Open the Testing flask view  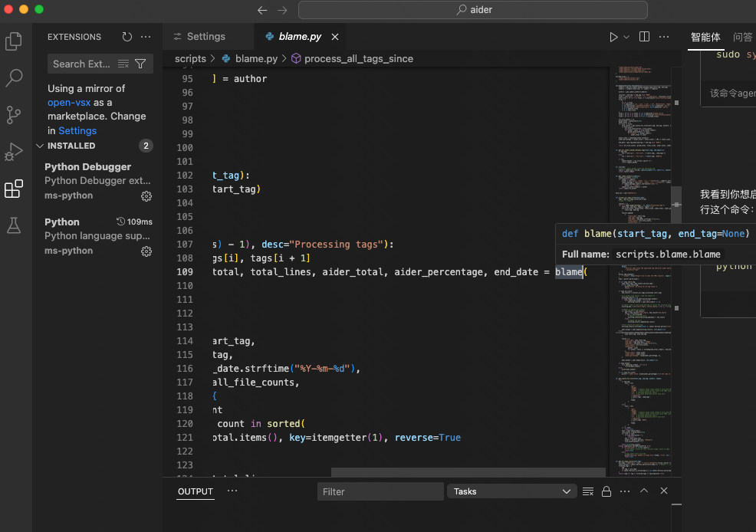tap(14, 225)
